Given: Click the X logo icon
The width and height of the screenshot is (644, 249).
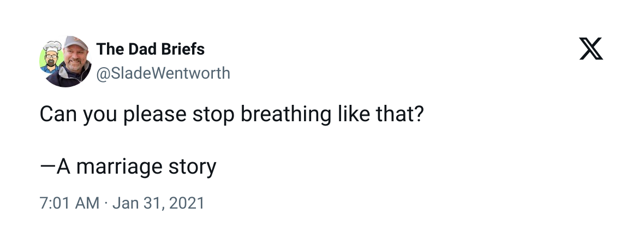Looking at the screenshot, I should coord(591,49).
